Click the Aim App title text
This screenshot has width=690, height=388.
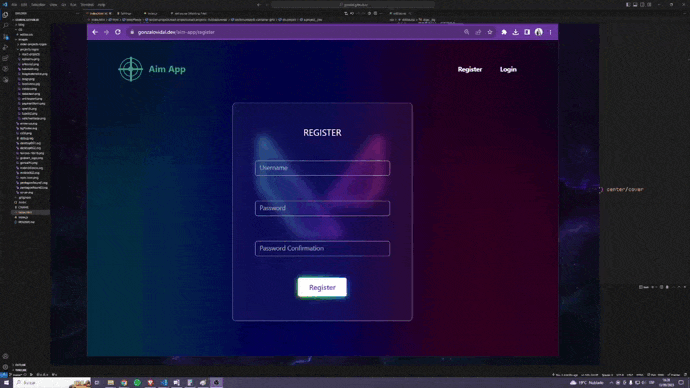[x=167, y=69]
